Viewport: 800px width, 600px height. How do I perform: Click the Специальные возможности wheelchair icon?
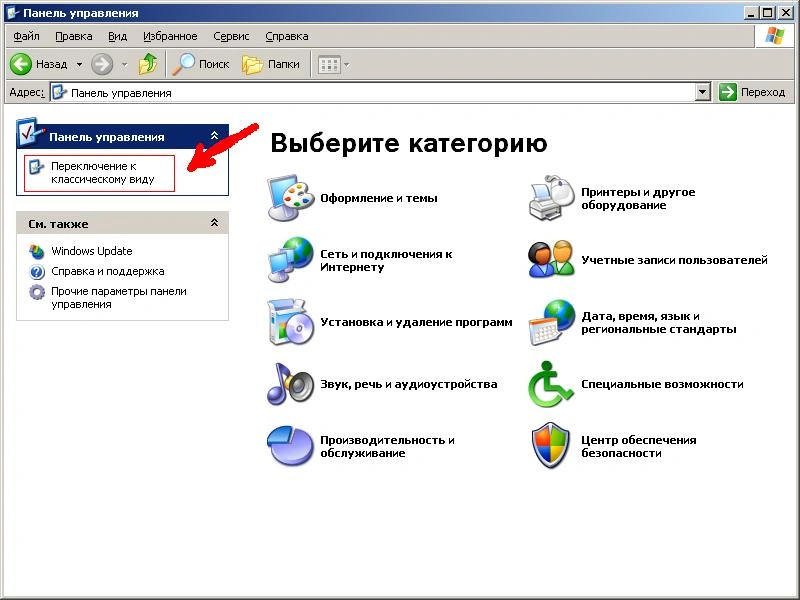551,384
